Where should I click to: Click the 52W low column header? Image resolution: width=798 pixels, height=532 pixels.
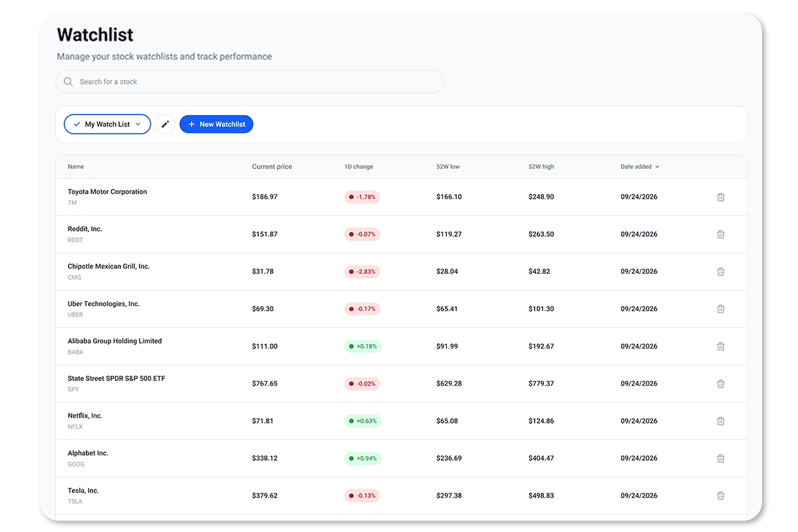pyautogui.click(x=448, y=167)
